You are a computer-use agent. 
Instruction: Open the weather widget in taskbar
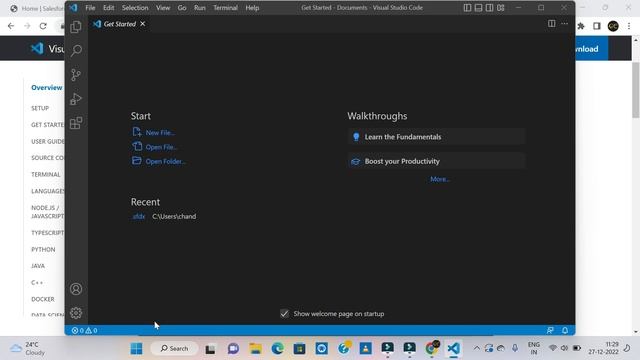pos(28,349)
